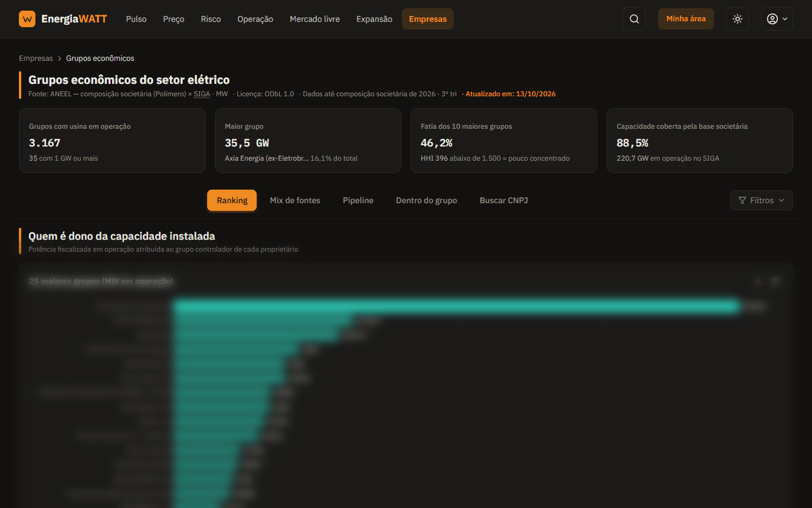Go to the Preço section
The width and height of the screenshot is (812, 508).
[x=173, y=19]
